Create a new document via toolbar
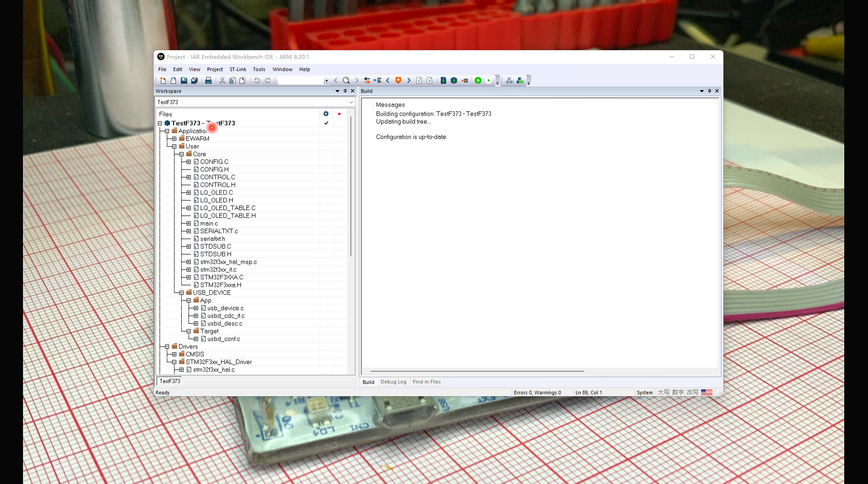 [x=163, y=81]
